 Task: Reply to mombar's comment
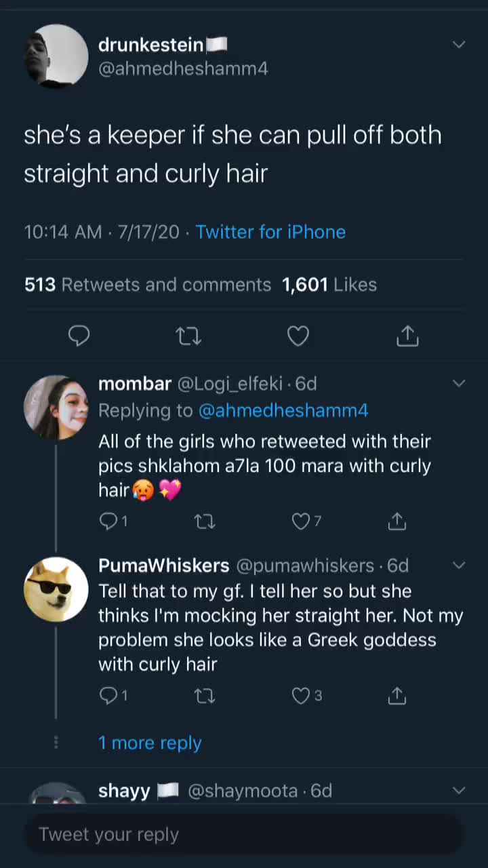coord(113,521)
